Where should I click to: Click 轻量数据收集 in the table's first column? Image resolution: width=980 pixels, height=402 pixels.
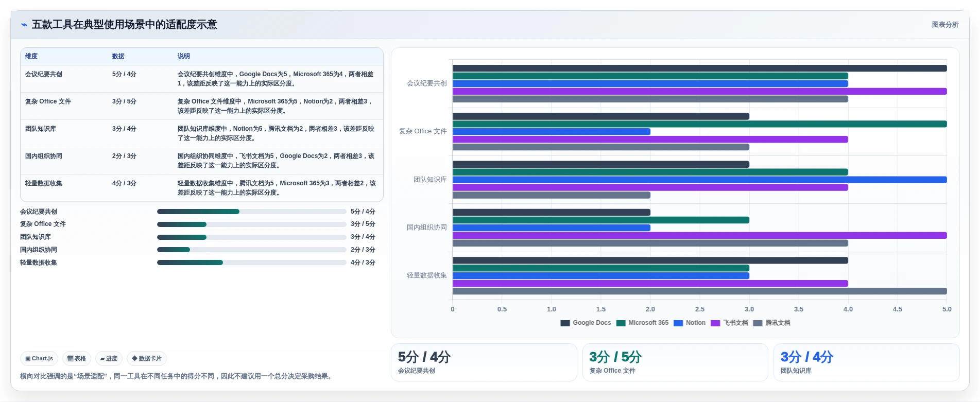44,183
